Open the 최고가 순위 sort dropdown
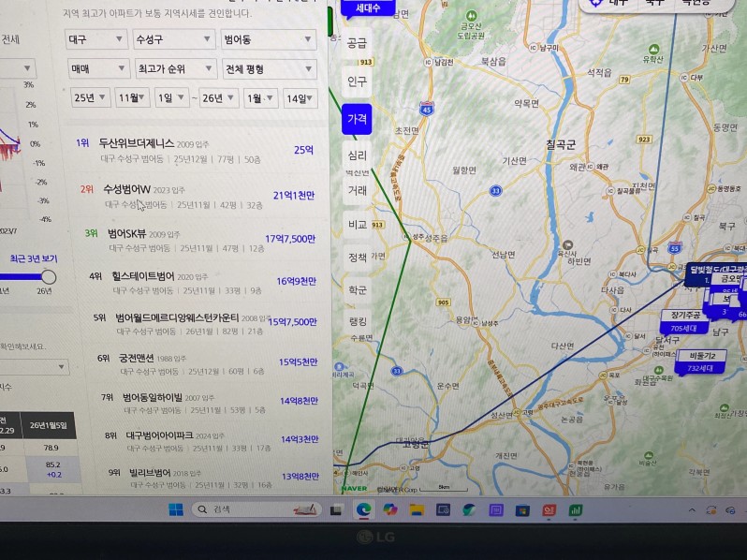The width and height of the screenshot is (747, 560). coord(176,69)
